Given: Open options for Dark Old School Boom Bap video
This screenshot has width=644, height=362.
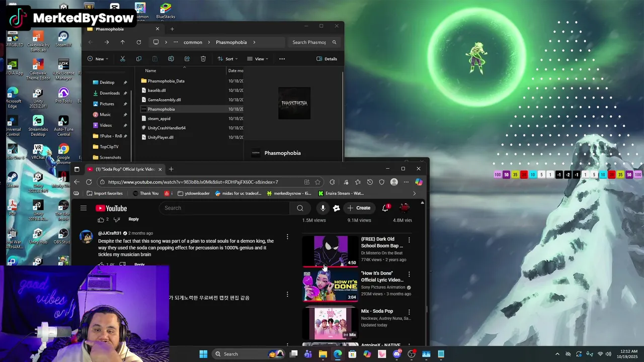Looking at the screenshot, I should [409, 240].
